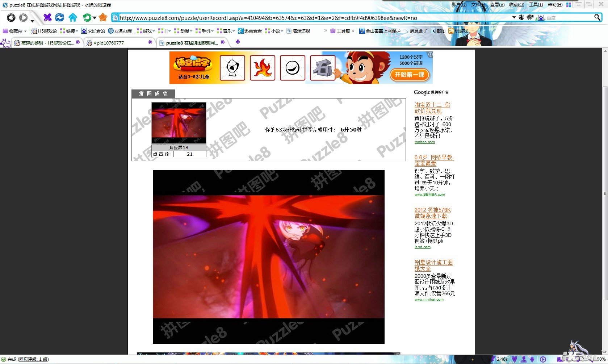Visit the www.BBMBA.com link
The height and width of the screenshot is (364, 608).
pyautogui.click(x=430, y=194)
